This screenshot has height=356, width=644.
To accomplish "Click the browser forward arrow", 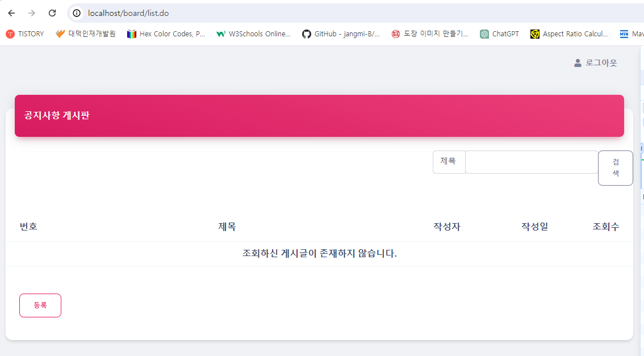I will pos(32,13).
